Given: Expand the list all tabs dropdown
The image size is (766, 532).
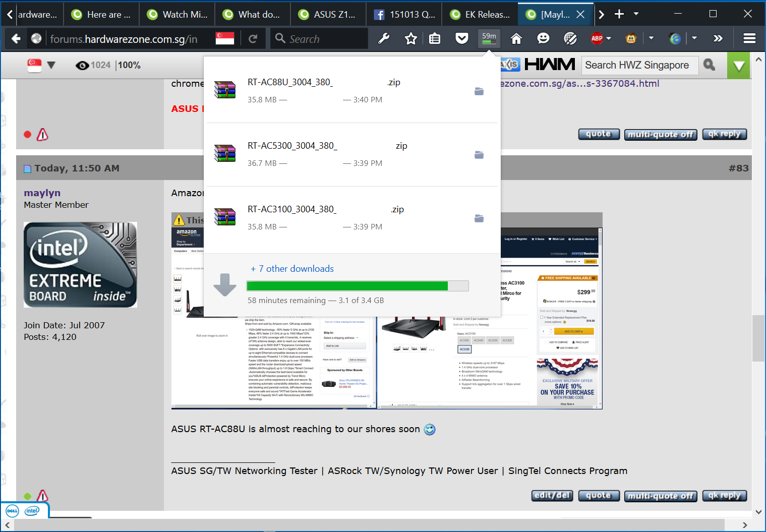Looking at the screenshot, I should [636, 14].
